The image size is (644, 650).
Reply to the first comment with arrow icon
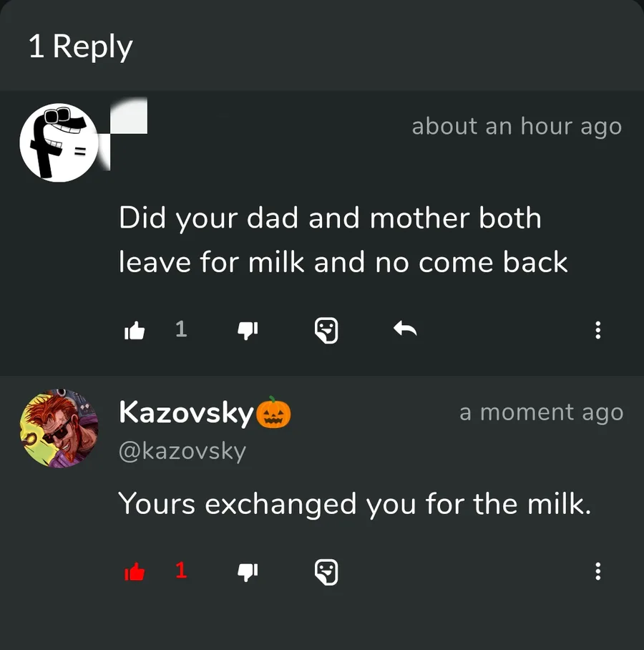[x=405, y=329]
